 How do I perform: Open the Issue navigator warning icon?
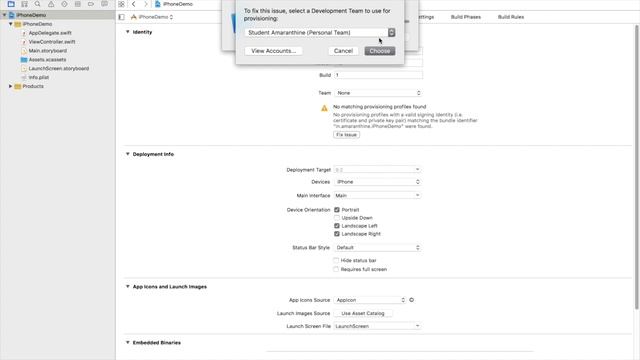(x=51, y=4)
